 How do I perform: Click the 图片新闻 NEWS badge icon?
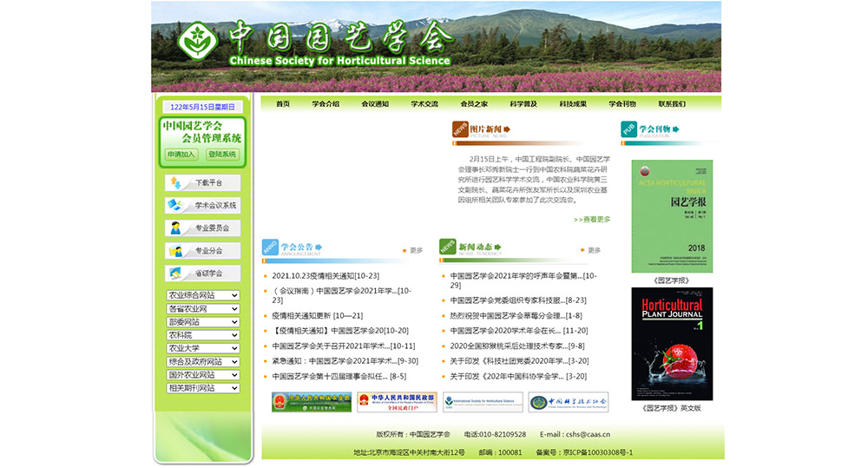pyautogui.click(x=460, y=129)
